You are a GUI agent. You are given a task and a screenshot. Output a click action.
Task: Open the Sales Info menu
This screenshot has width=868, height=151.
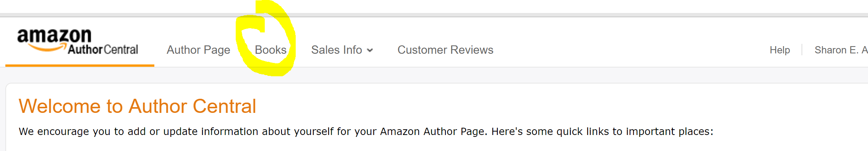point(342,50)
